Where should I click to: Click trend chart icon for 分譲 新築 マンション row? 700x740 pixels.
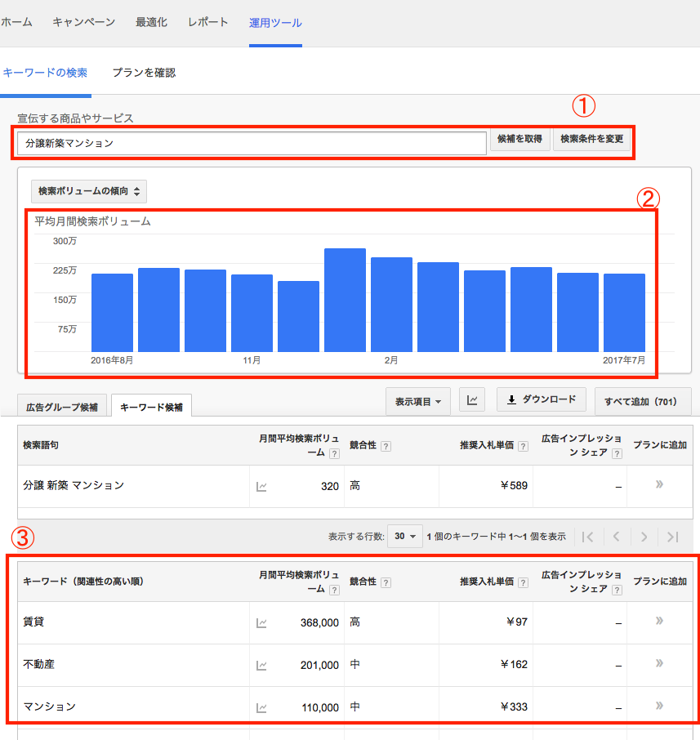click(x=261, y=487)
